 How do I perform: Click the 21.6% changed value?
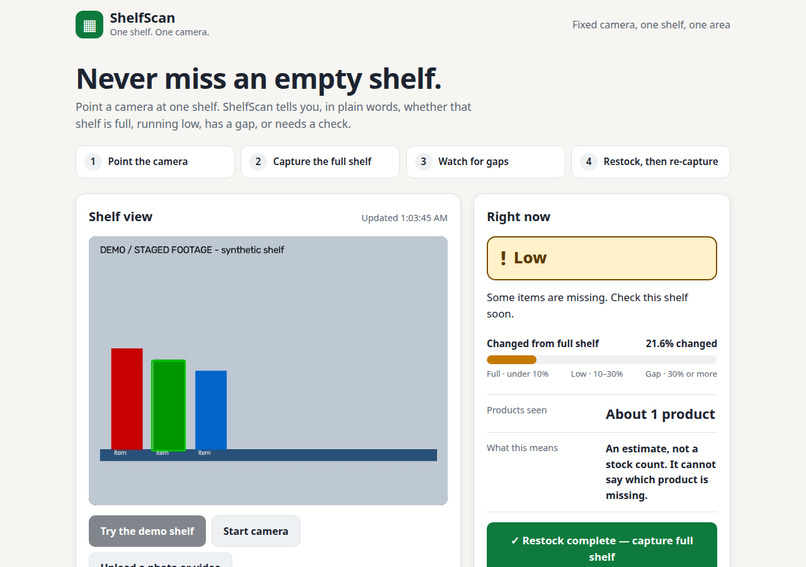click(x=681, y=343)
